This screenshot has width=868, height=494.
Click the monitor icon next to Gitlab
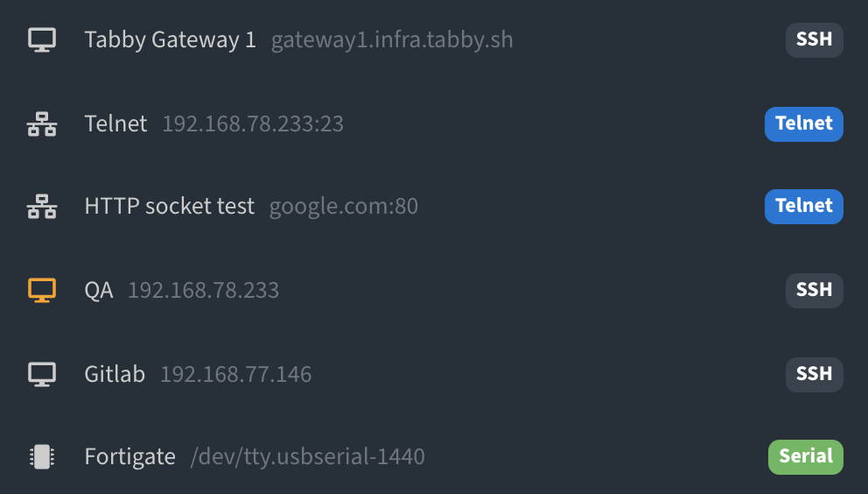(x=42, y=374)
